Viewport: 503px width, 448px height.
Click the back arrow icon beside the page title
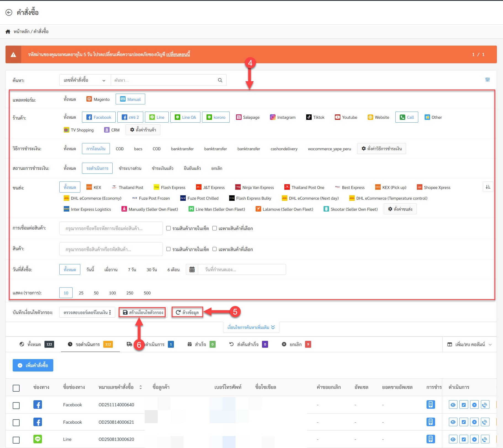(9, 12)
